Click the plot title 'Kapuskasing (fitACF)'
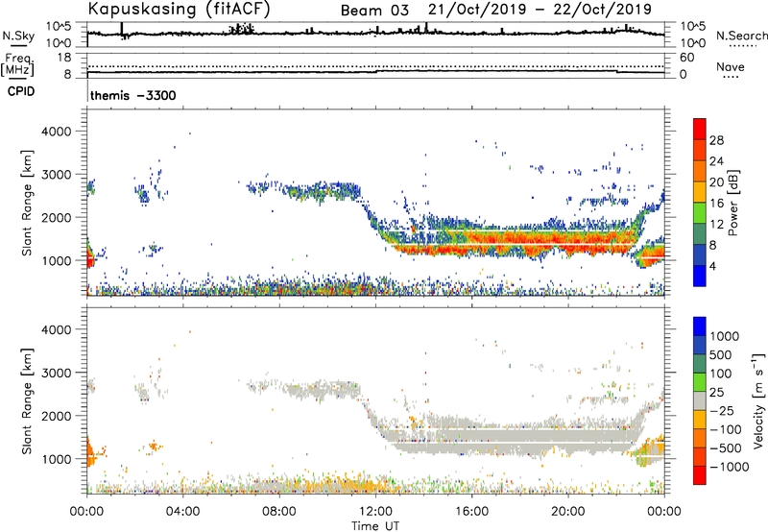Screen dimensions: 768x532 tap(179, 10)
